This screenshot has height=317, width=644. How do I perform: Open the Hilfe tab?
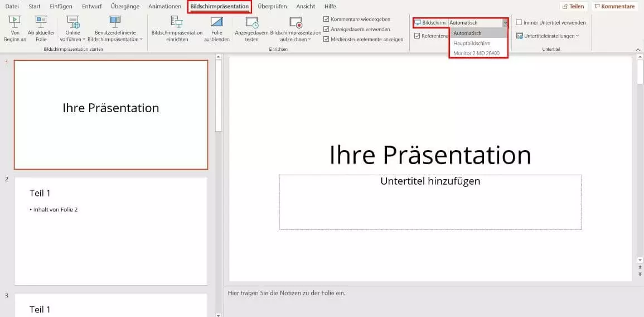(x=330, y=6)
